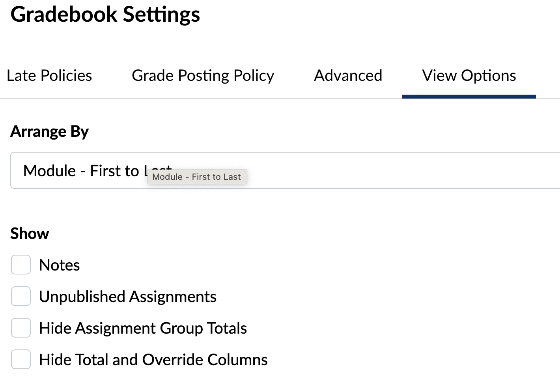The width and height of the screenshot is (560, 392).
Task: Tick the Unpublished Assignments checkbox
Action: (21, 296)
